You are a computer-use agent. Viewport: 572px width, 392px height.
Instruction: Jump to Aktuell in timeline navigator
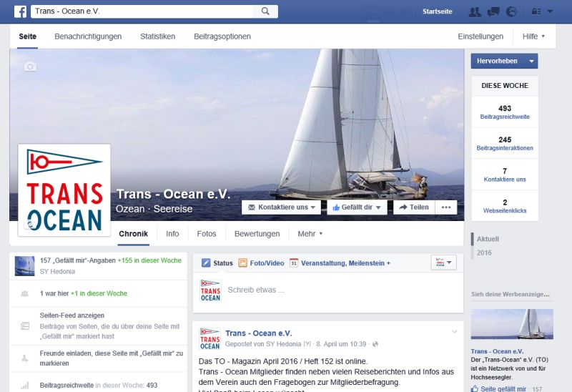coord(488,239)
